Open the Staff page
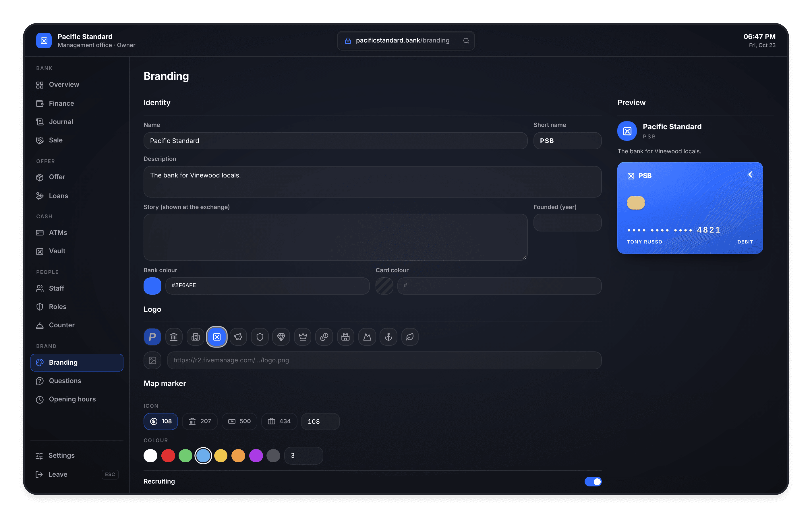The image size is (812, 518). [77, 288]
